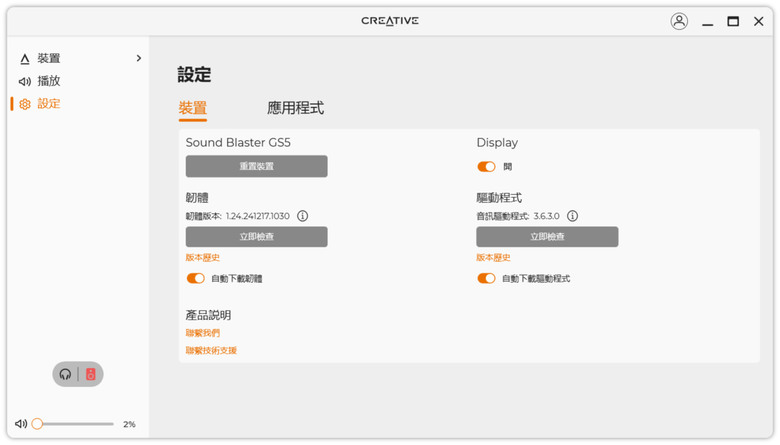Open the user account profile icon
Viewport: 780px width, 445px height.
679,21
